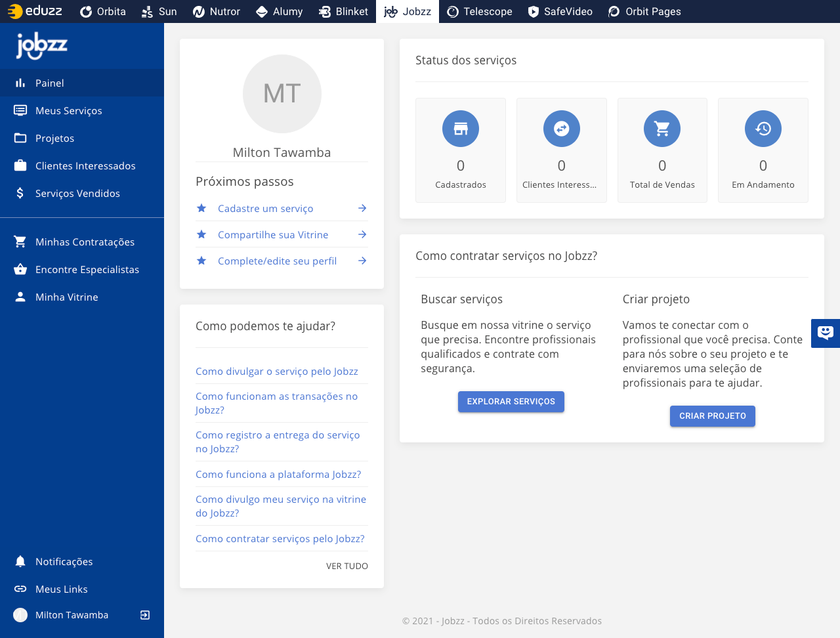Open Como funciona a plataforma Jobzz?
Screen dimensions: 840x638
pyautogui.click(x=278, y=474)
